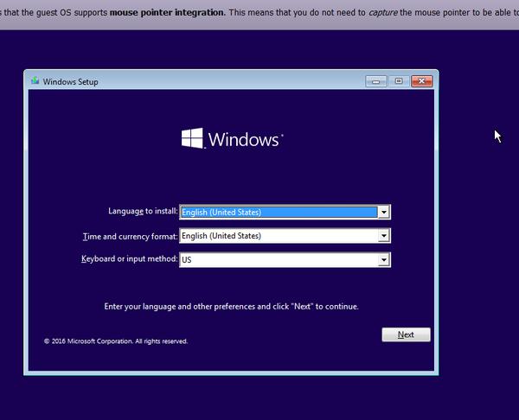Select the highlighted English (United States) language field

click(x=278, y=212)
